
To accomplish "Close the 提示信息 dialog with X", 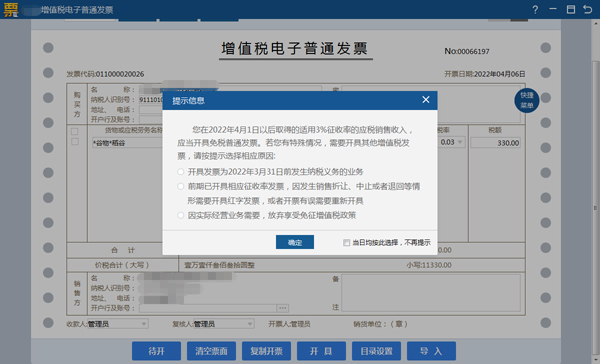I will (x=426, y=100).
